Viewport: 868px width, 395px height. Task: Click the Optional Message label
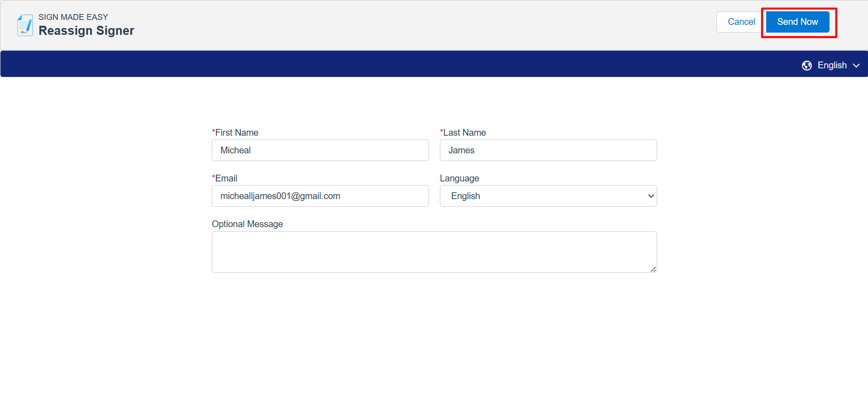point(247,224)
